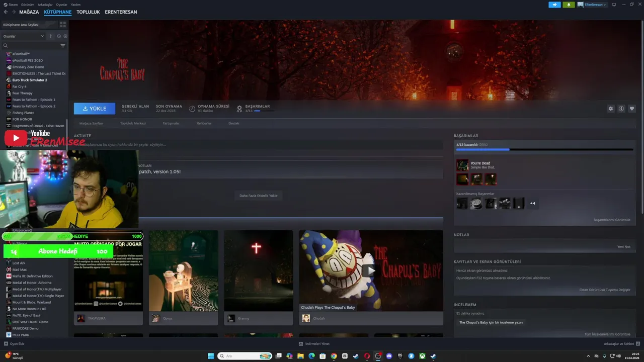Open the Steam menu
The image size is (644, 362).
[x=13, y=5]
